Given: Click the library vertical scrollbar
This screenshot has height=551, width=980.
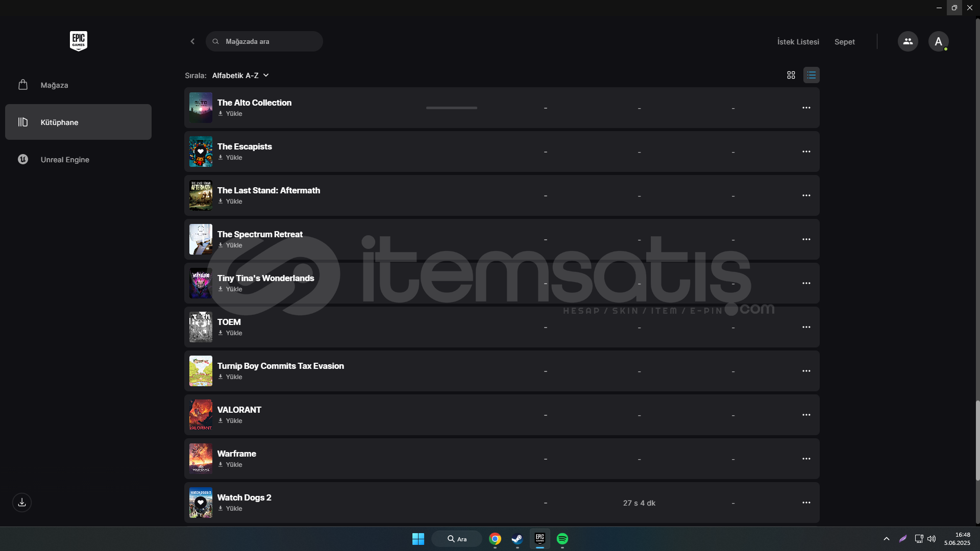Looking at the screenshot, I should [977, 441].
